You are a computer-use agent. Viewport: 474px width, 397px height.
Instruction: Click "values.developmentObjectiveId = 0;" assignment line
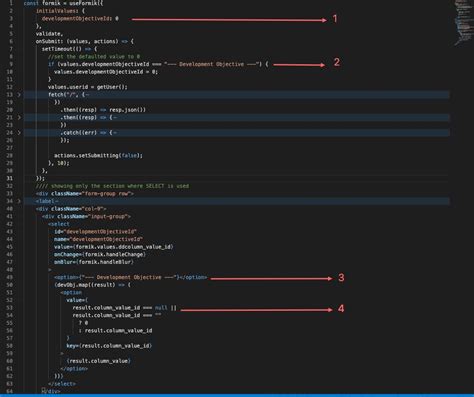[106, 72]
